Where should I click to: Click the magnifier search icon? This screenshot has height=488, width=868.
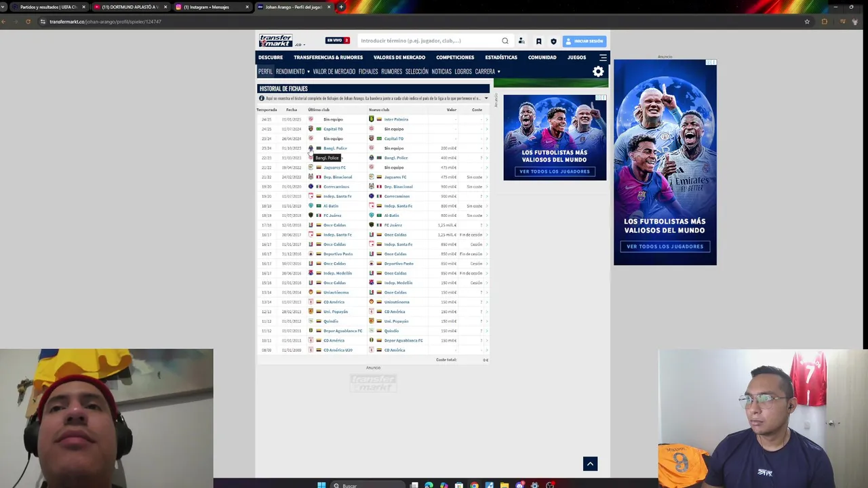coord(505,41)
